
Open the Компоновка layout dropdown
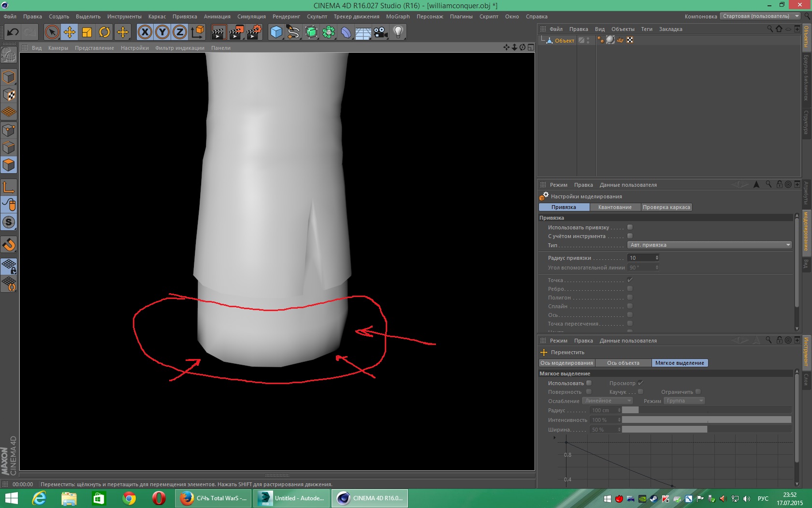[760, 16]
